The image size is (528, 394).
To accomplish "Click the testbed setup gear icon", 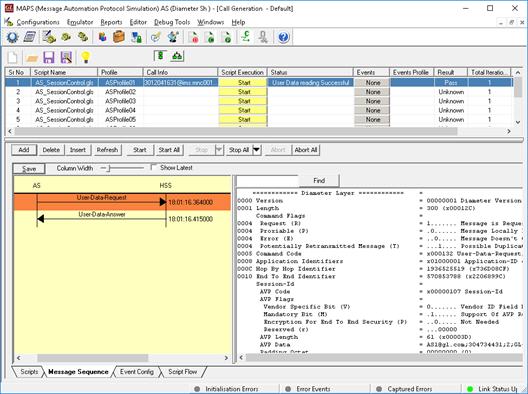I will pos(12,37).
